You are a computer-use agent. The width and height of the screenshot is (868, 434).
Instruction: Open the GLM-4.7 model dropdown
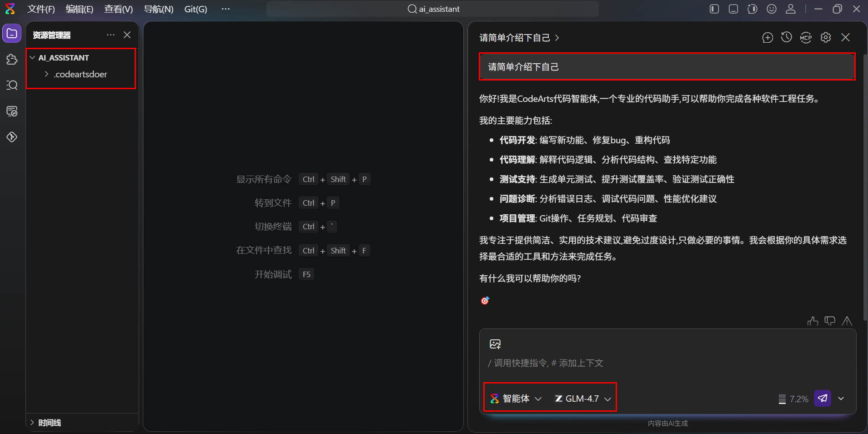[x=583, y=399]
